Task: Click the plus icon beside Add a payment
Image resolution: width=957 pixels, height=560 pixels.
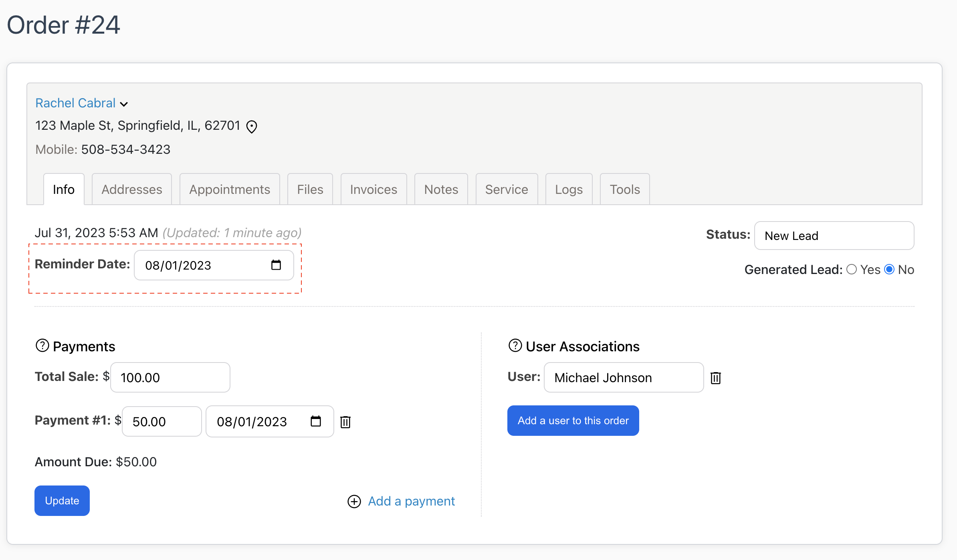Action: (354, 502)
